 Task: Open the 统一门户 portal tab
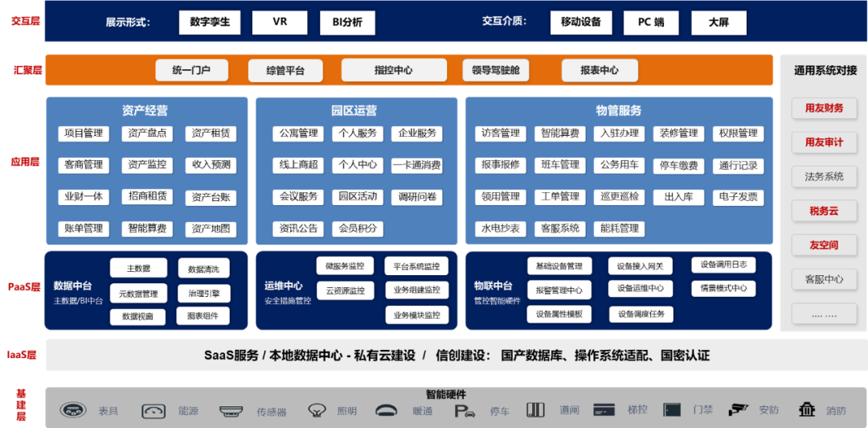[191, 71]
